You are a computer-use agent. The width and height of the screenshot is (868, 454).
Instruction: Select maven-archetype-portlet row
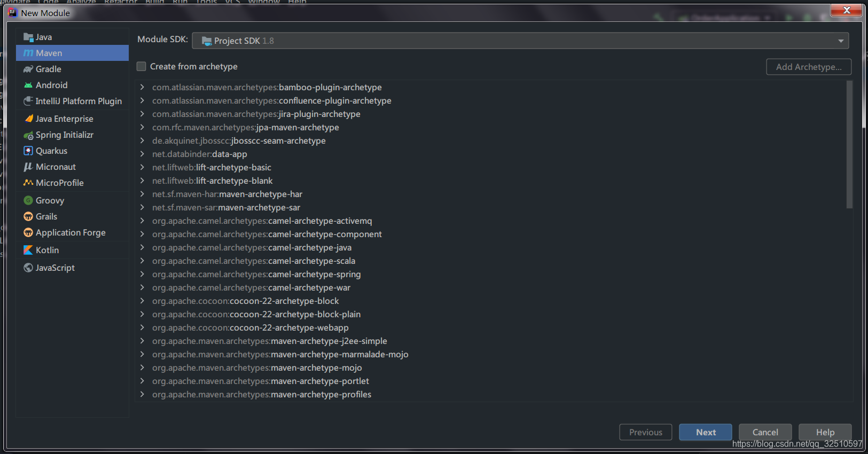490,381
